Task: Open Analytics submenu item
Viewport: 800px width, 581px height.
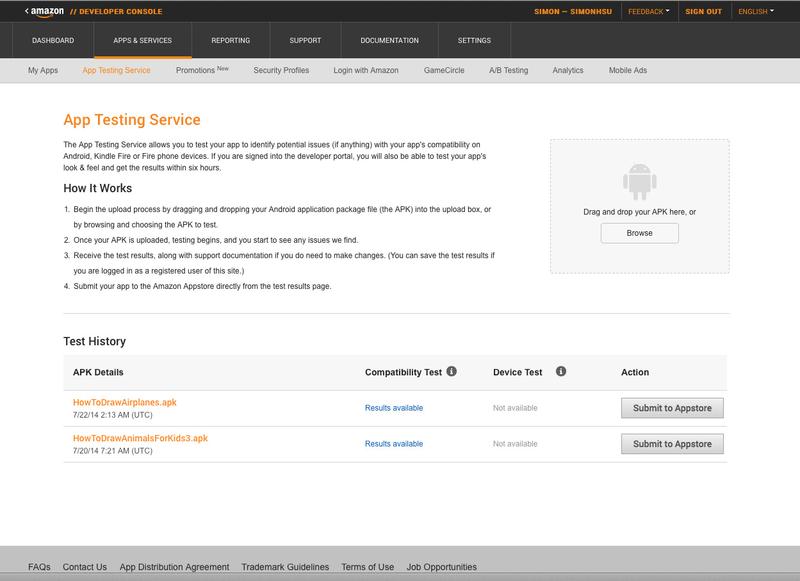Action: point(567,70)
